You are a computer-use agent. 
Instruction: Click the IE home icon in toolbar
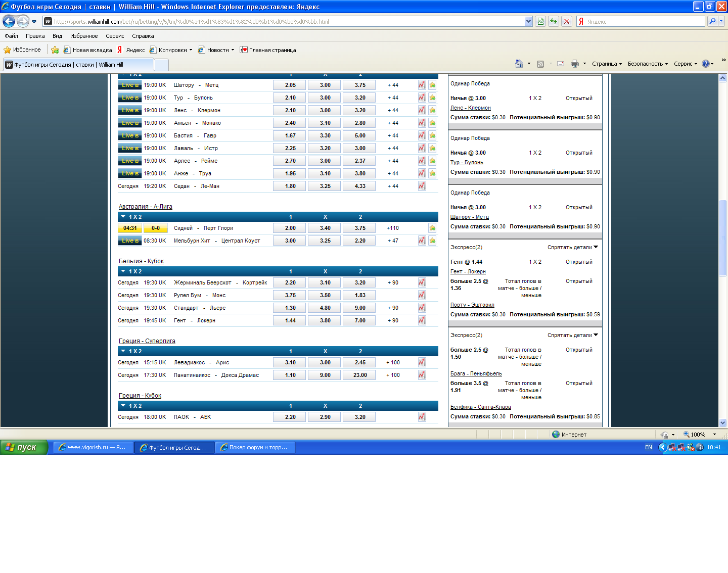point(519,64)
